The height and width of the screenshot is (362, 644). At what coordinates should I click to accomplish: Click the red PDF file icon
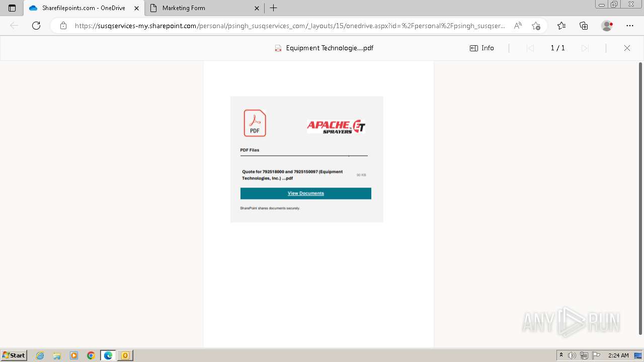[x=255, y=123]
